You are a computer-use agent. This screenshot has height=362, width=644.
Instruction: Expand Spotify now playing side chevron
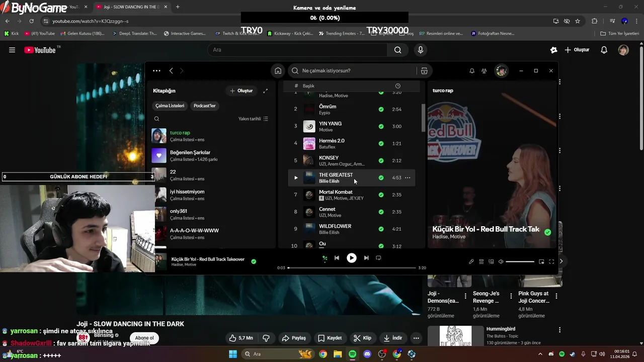coord(561,261)
